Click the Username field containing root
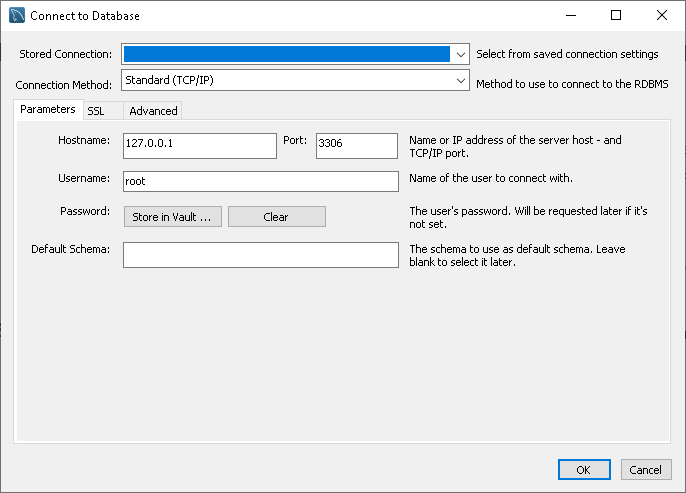This screenshot has height=493, width=686. click(x=261, y=181)
